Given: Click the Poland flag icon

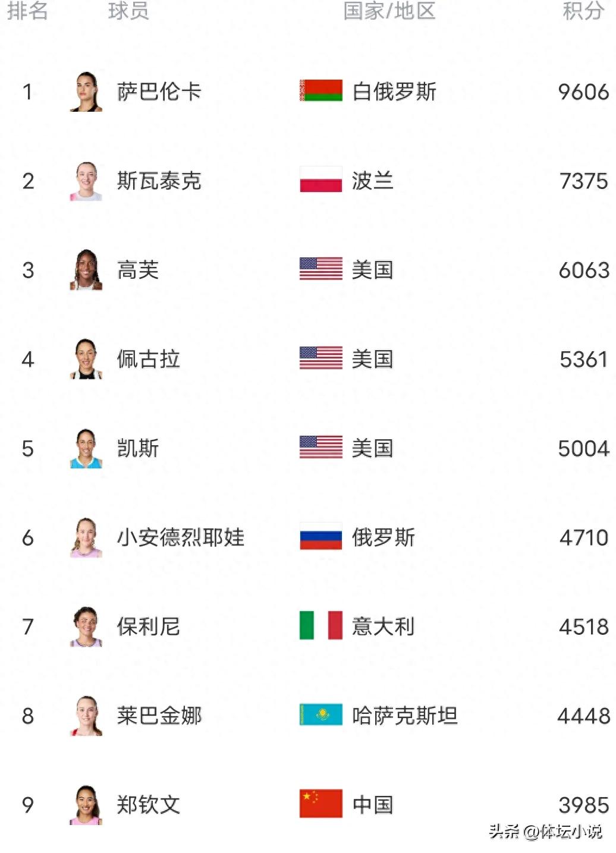Looking at the screenshot, I should click(x=320, y=180).
